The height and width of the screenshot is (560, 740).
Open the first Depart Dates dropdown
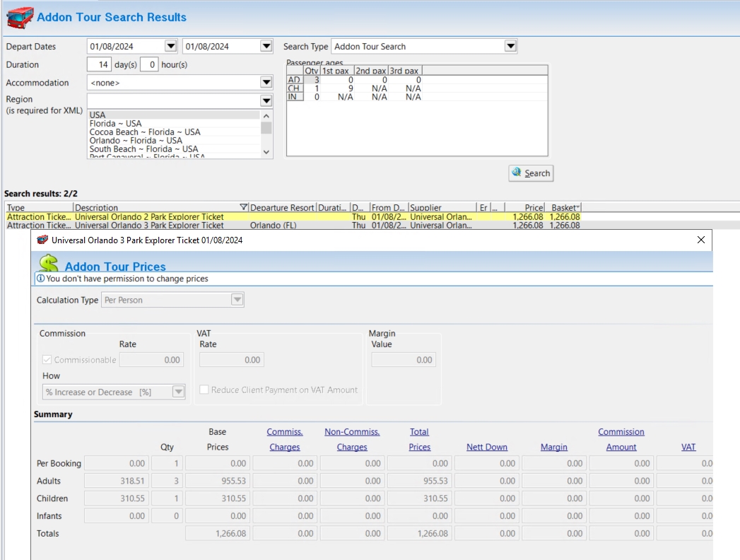(170, 47)
